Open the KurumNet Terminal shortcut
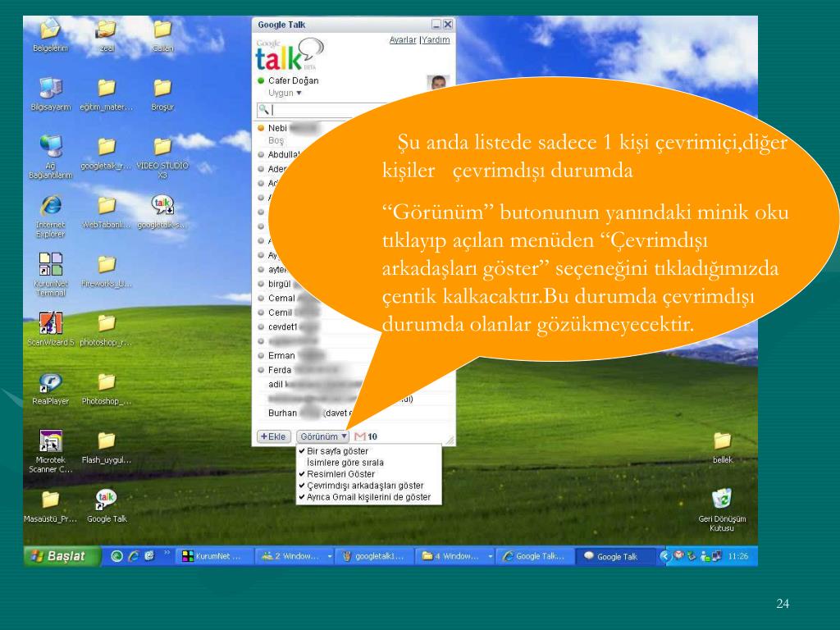840x630 pixels. click(50, 274)
